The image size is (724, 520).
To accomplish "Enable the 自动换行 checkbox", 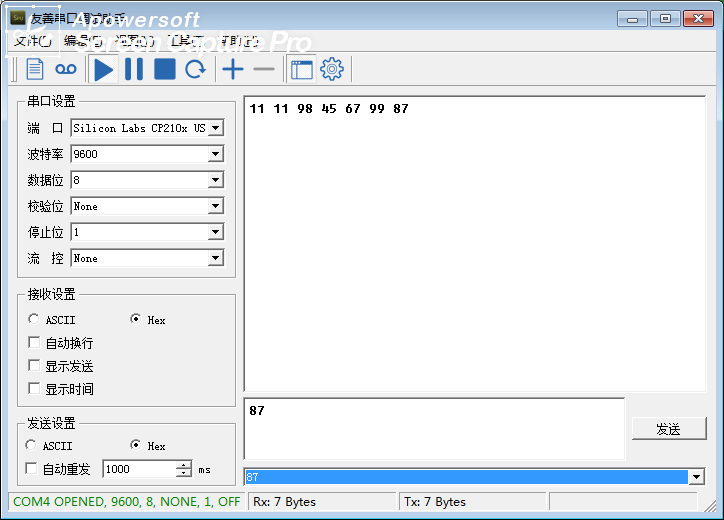I will tap(34, 342).
